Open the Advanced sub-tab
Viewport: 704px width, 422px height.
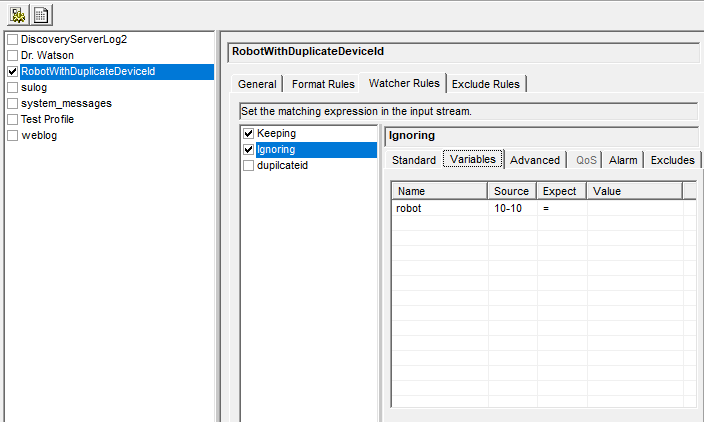tap(535, 160)
